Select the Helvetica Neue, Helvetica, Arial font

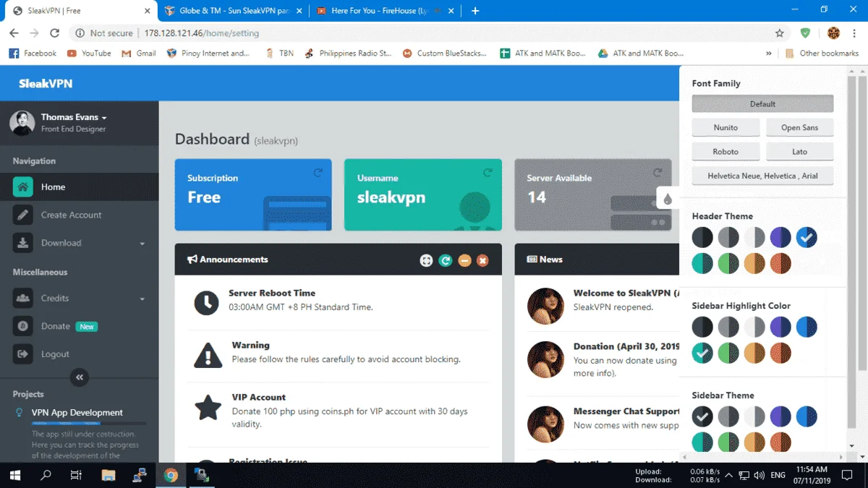pyautogui.click(x=762, y=176)
